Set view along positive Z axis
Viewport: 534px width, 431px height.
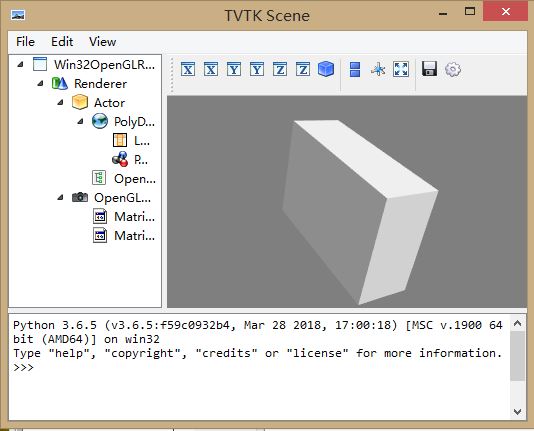pyautogui.click(x=280, y=69)
